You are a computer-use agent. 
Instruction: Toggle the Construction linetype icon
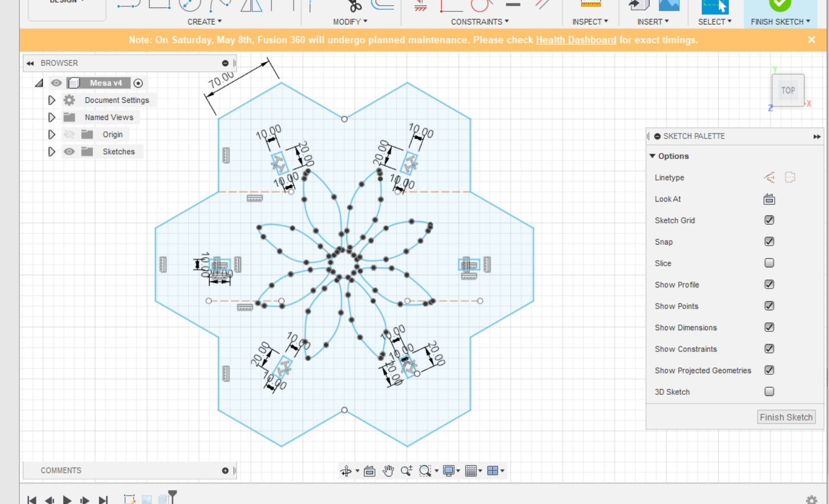(769, 178)
